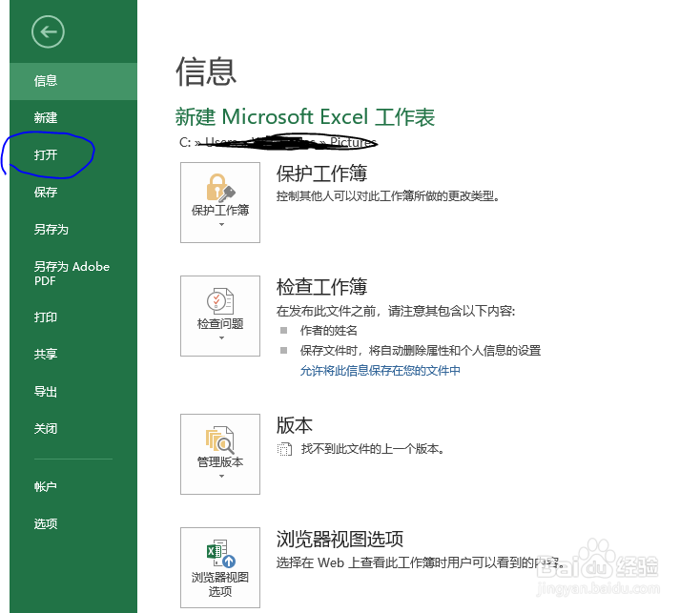
Task: Click the file path C: » Users » Pictures
Action: point(278,142)
